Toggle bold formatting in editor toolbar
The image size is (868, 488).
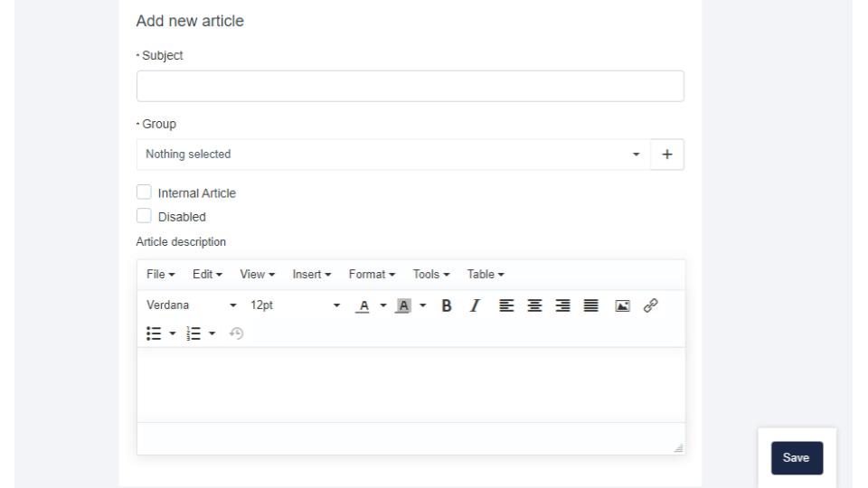coord(447,306)
